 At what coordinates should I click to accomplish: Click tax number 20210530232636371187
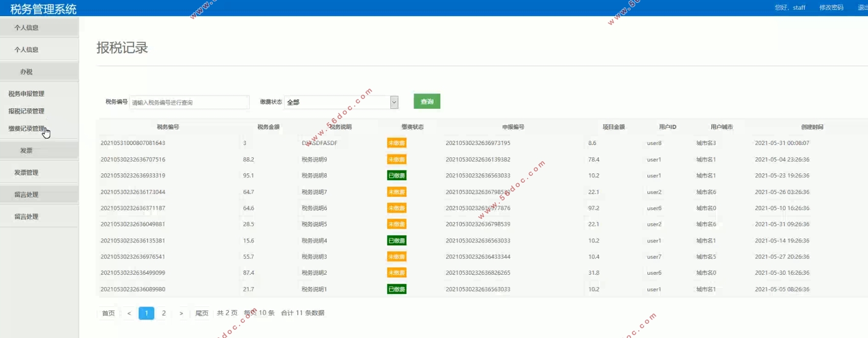[133, 208]
